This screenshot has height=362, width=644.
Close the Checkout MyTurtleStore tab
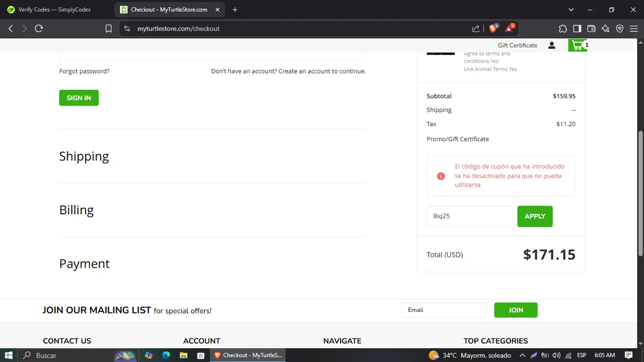pos(218,9)
